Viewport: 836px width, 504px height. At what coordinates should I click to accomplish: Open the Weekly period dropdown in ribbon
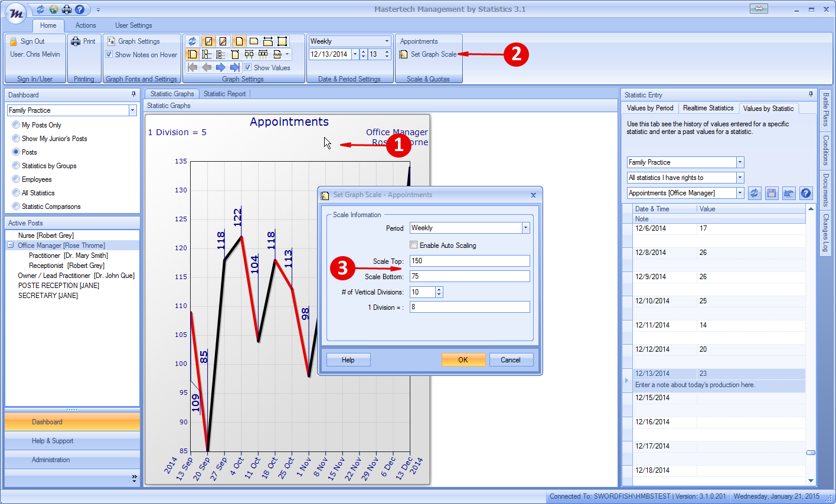[387, 41]
